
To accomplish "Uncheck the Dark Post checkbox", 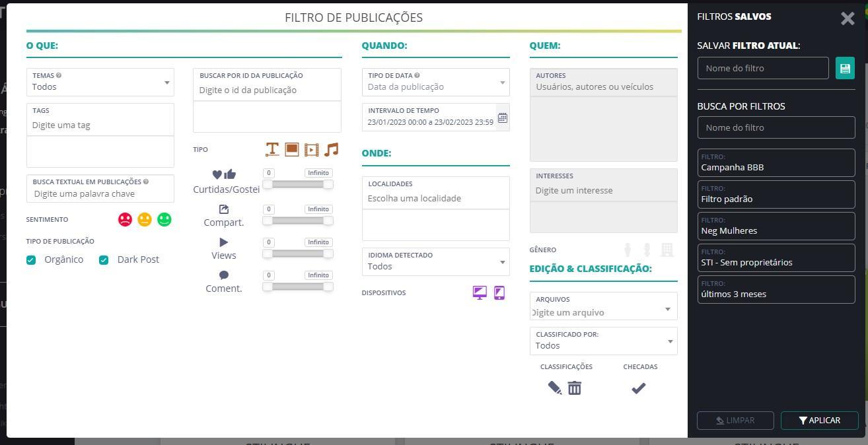I will click(104, 260).
